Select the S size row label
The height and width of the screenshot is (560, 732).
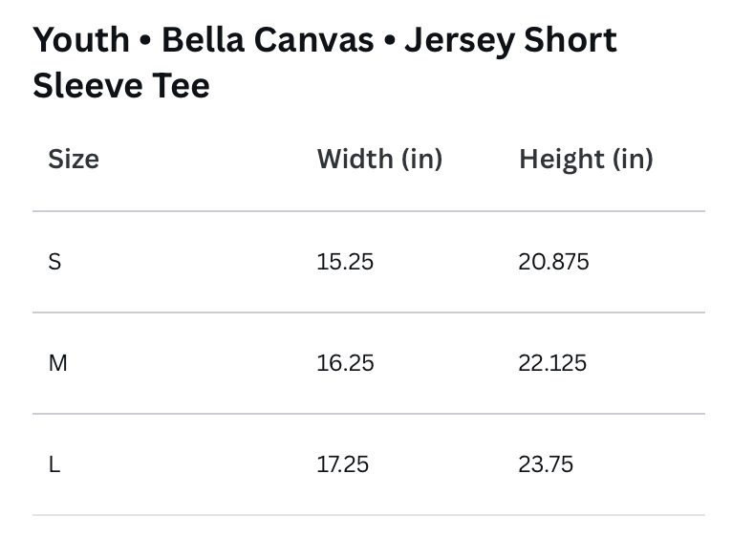pyautogui.click(x=54, y=261)
